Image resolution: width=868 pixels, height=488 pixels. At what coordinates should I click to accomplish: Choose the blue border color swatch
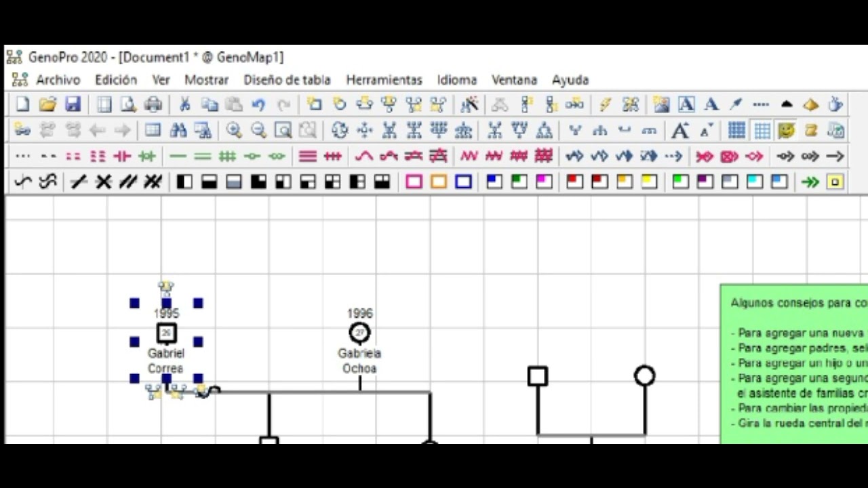pyautogui.click(x=464, y=182)
